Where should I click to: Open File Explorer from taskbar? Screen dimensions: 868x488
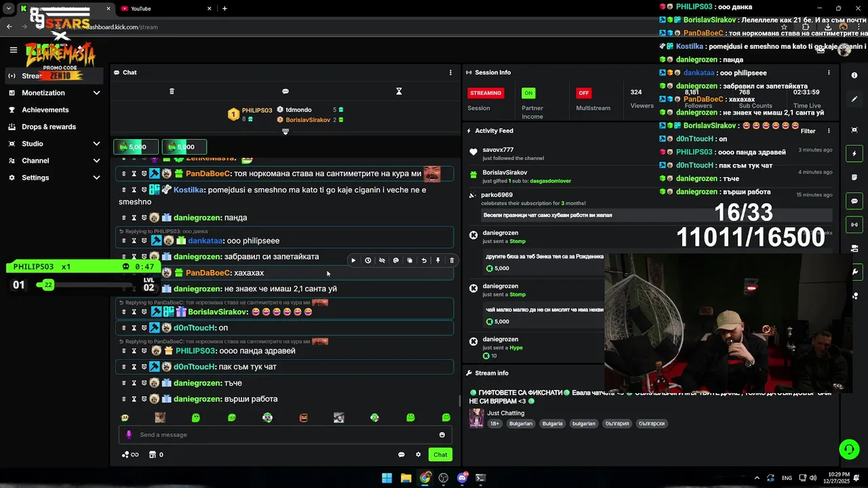tap(406, 478)
